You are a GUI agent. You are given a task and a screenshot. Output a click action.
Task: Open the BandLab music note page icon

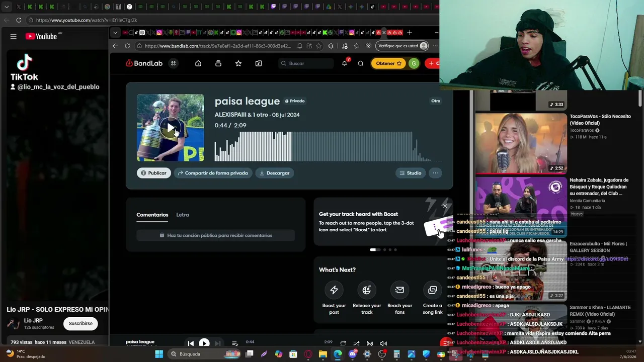(259, 63)
